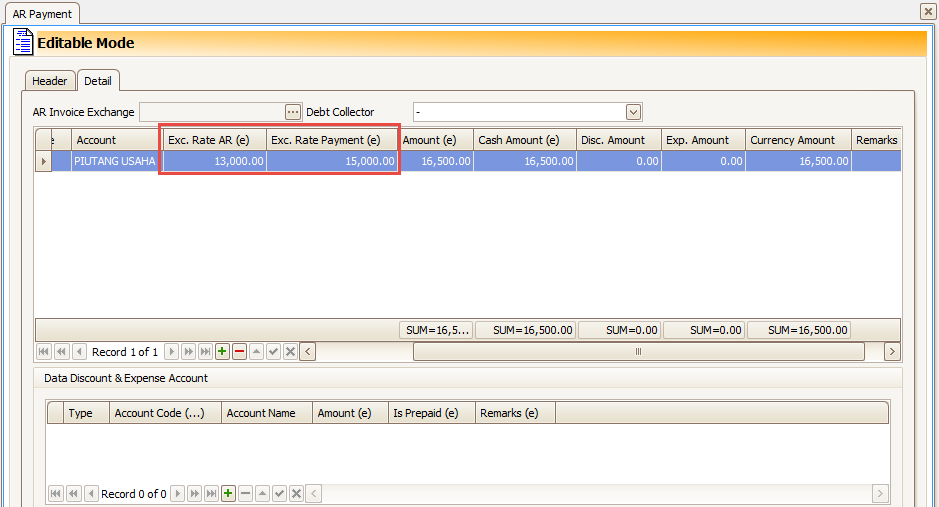This screenshot has width=939, height=507.
Task: Delete record in Discount & Expense navigator
Action: [x=246, y=493]
